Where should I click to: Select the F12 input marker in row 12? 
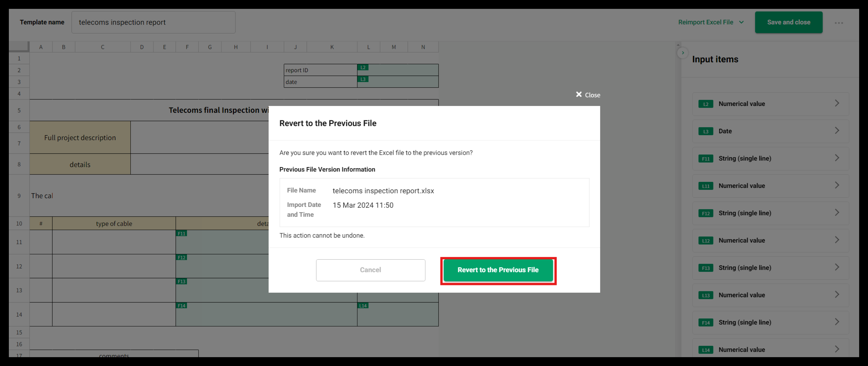182,257
